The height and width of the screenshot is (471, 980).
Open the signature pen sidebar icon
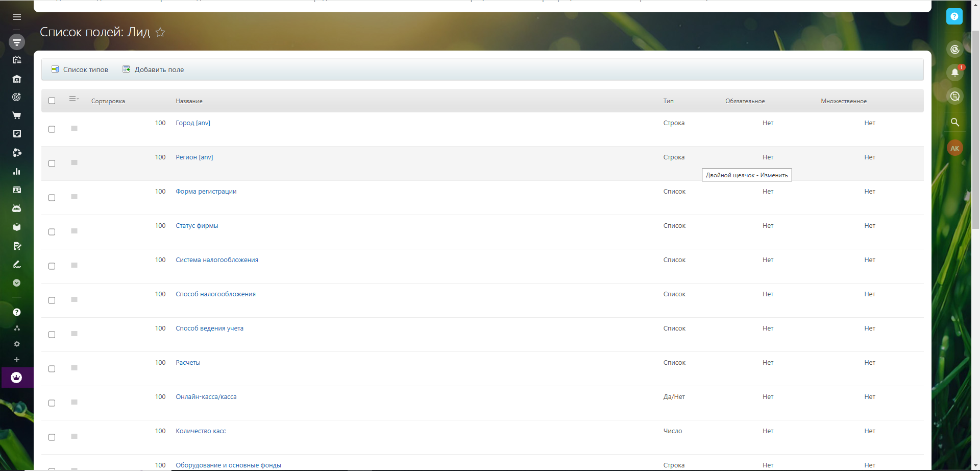click(x=17, y=265)
